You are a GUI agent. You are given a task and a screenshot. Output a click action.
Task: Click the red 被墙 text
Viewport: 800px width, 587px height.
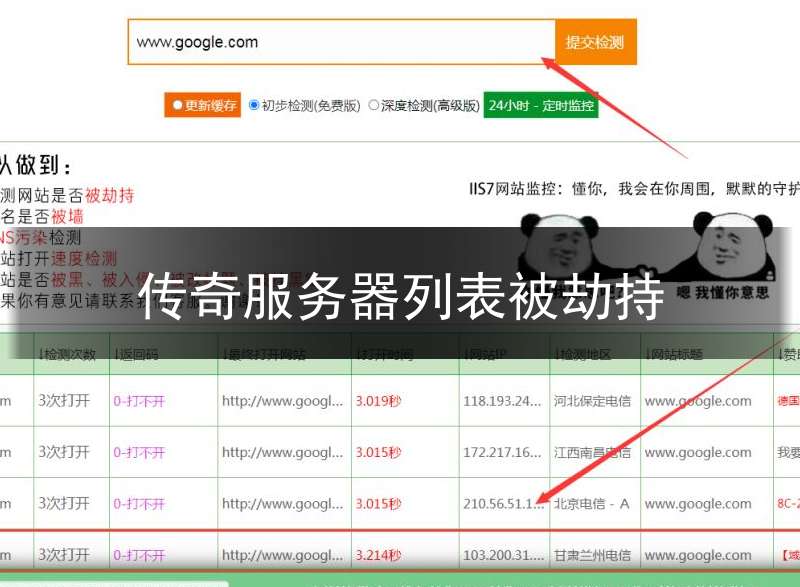(x=67, y=216)
